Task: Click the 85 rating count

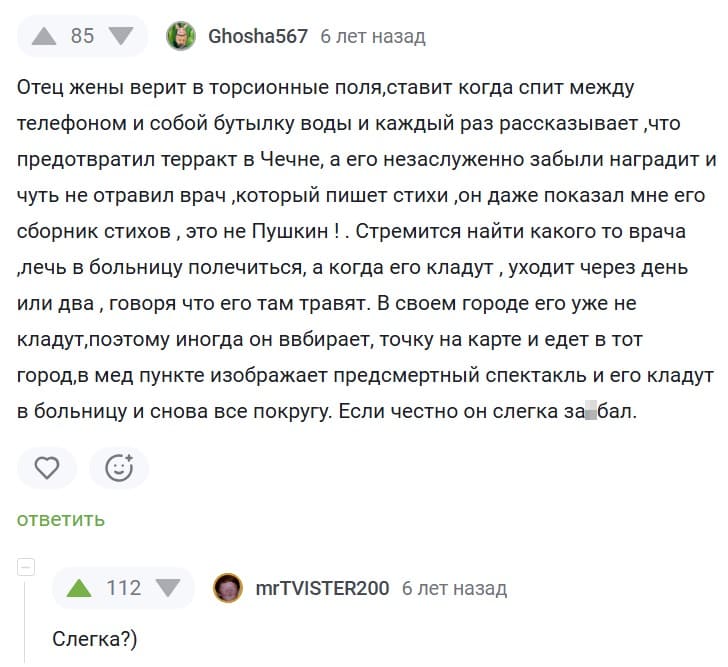Action: pos(82,37)
